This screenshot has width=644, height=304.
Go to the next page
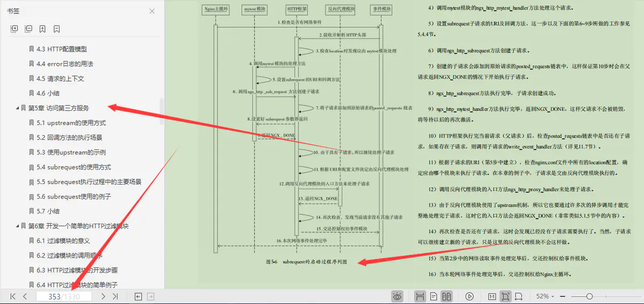103,296
